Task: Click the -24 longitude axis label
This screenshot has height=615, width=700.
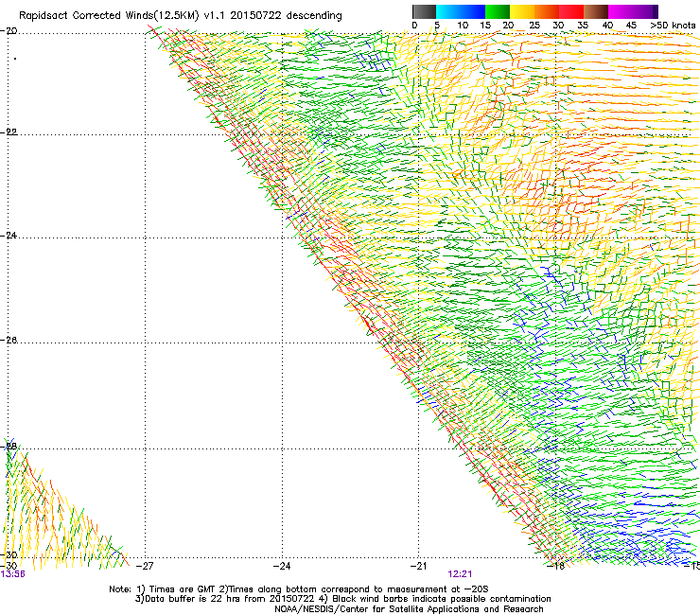Action: [282, 566]
